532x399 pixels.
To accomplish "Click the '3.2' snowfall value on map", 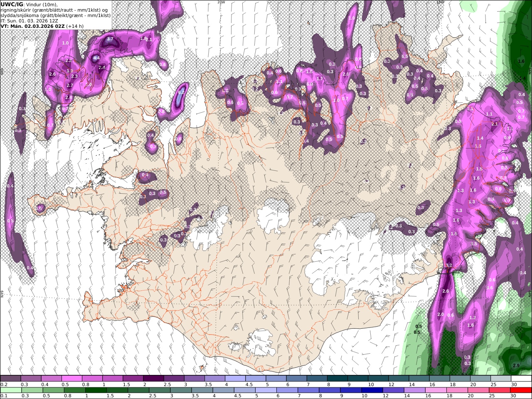I will (448, 265).
